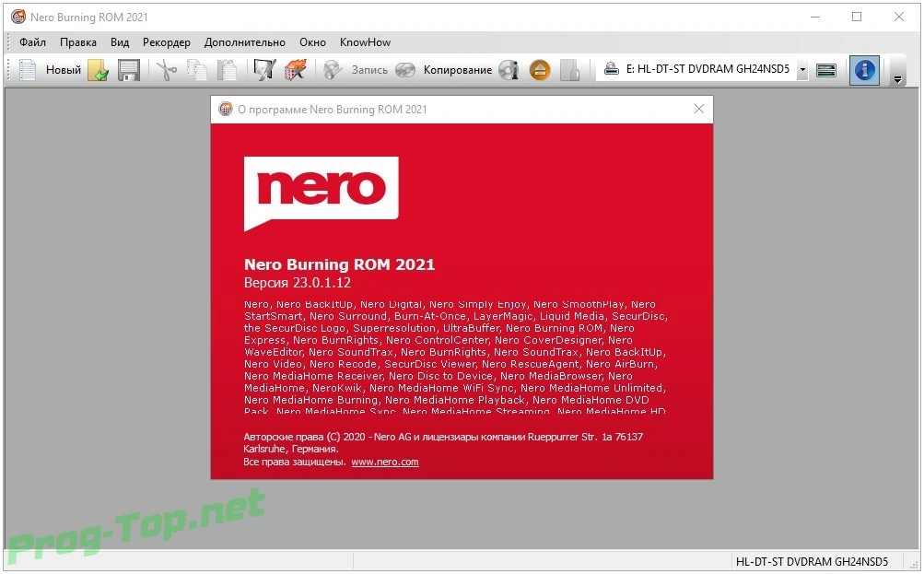Click the Copy pages icon

197,69
